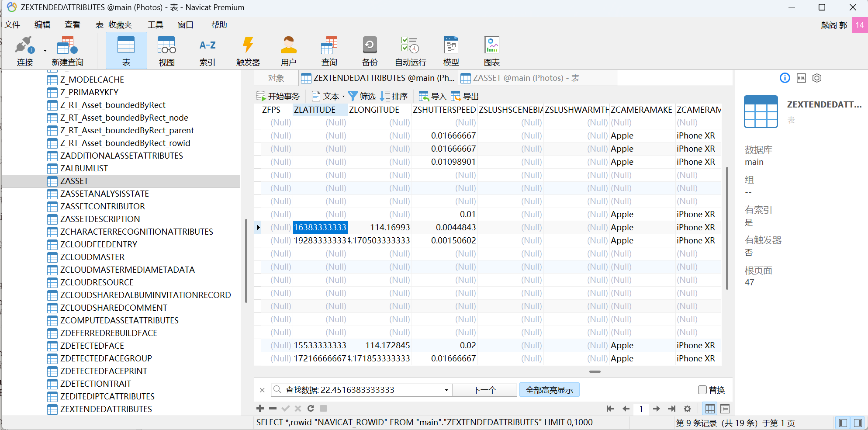Screen dimensions: 868x430
Task: Expand the search history dropdown arrow
Action: [446, 390]
